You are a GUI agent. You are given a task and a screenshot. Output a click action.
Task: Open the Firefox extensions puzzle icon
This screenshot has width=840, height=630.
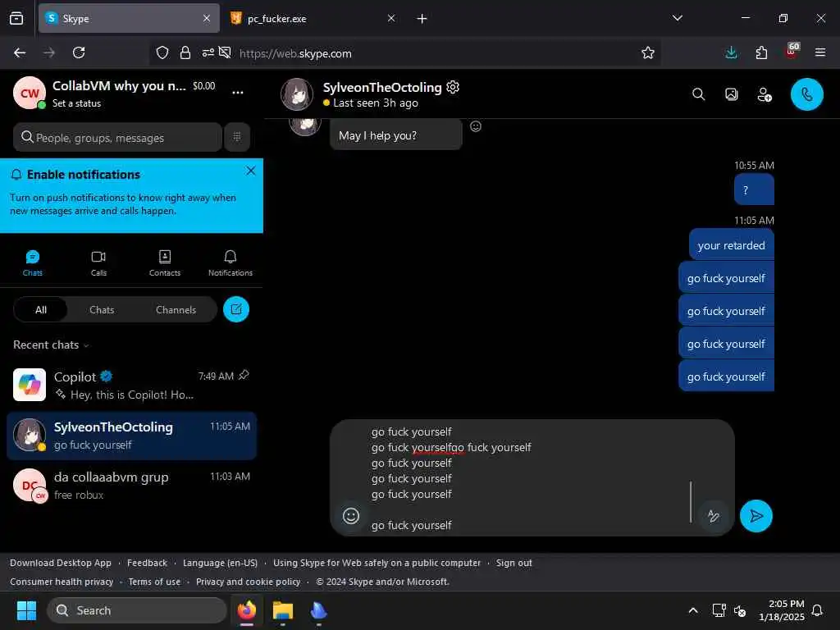(x=761, y=52)
